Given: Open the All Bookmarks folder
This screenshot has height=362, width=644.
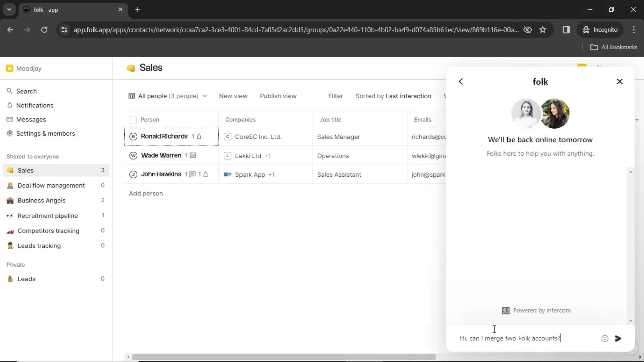Looking at the screenshot, I should [x=614, y=47].
